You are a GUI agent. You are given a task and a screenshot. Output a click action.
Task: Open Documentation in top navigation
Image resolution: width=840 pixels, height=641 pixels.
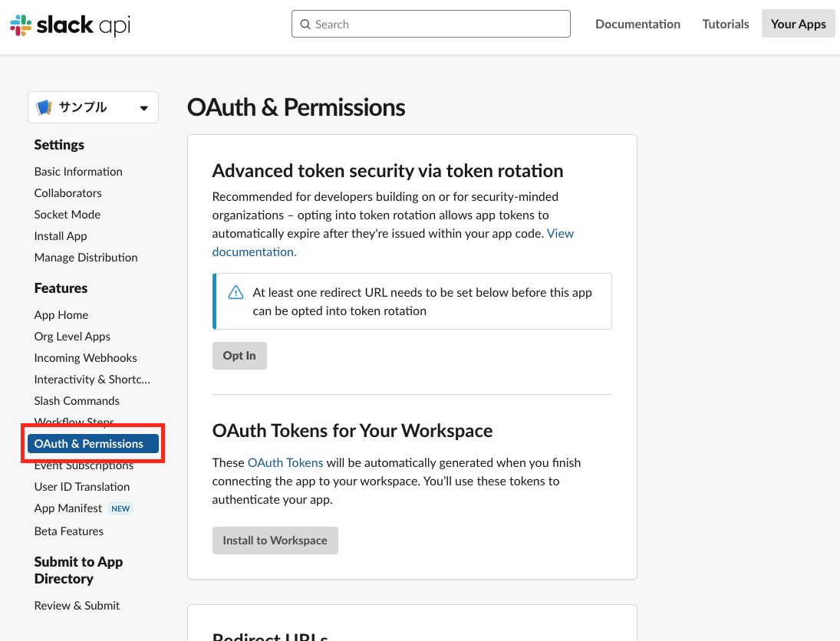point(637,24)
